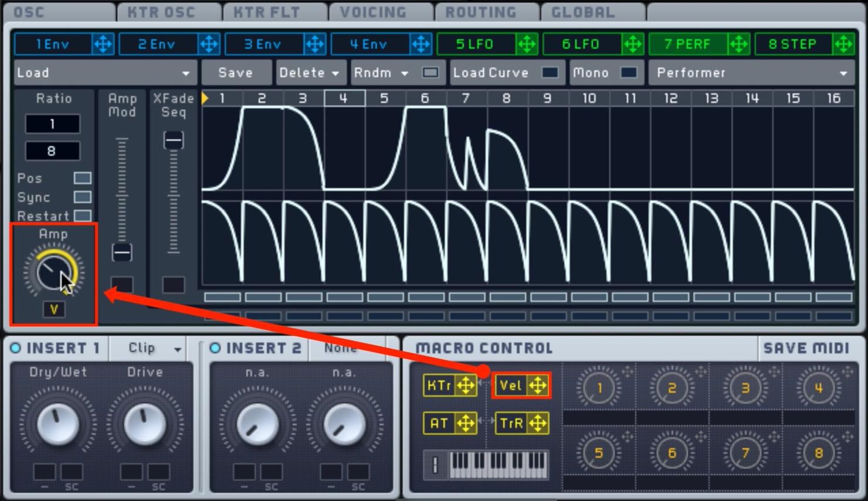Open the Rndm dropdown arrow

(x=405, y=73)
